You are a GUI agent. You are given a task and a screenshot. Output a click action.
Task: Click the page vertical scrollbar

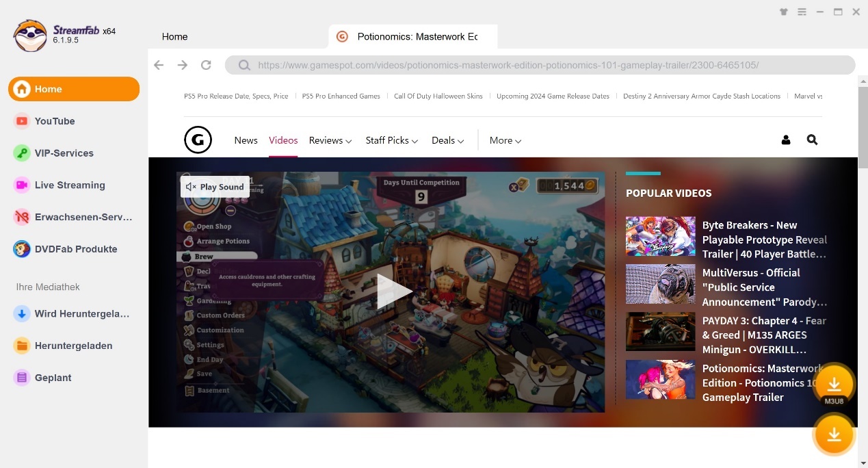863,127
